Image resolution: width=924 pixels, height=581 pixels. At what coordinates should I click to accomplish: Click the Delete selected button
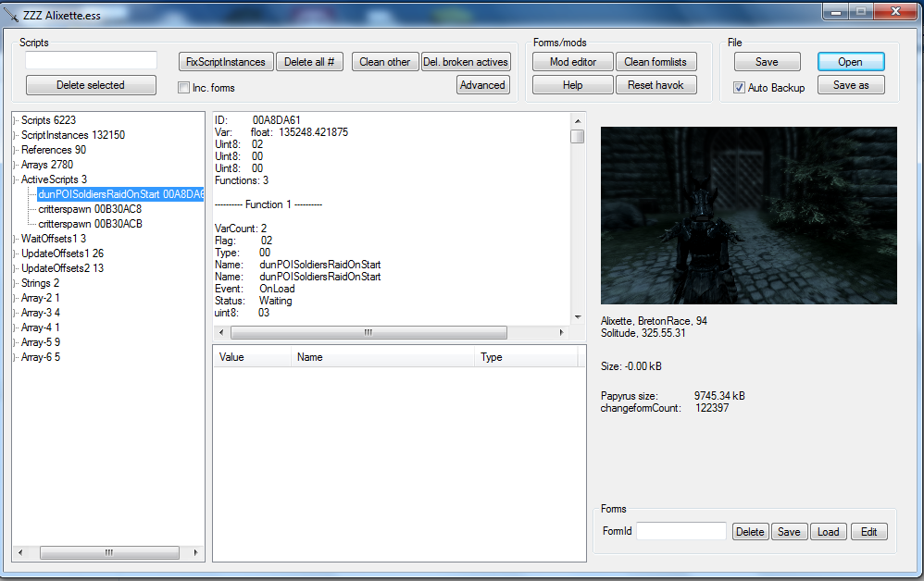[x=91, y=85]
